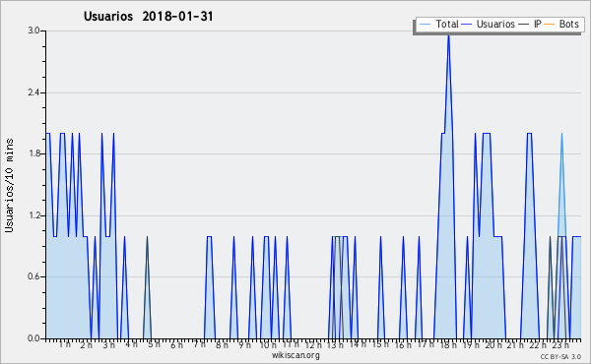Click the 7 h x-axis label
This screenshot has height=364, width=591.
click(x=199, y=344)
